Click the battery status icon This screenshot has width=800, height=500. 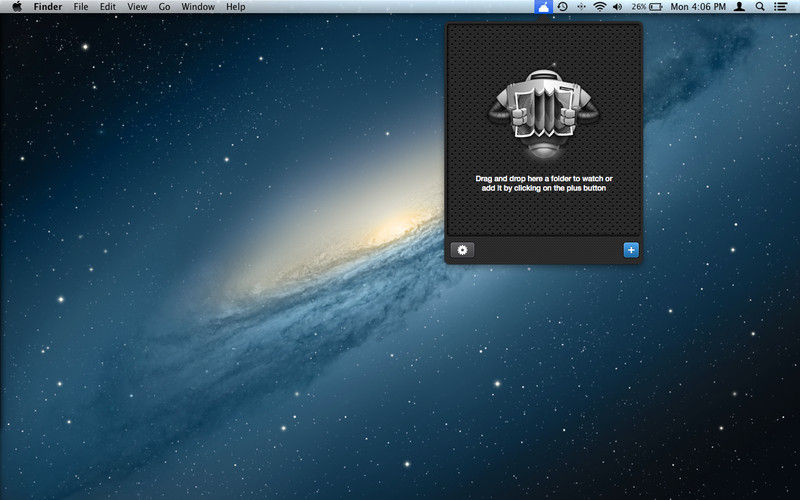(656, 7)
